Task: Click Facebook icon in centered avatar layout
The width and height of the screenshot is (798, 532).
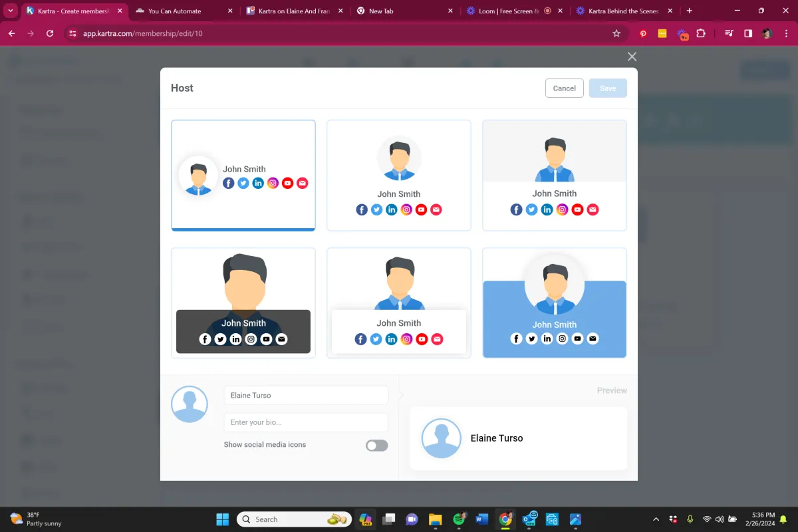Action: coord(362,209)
